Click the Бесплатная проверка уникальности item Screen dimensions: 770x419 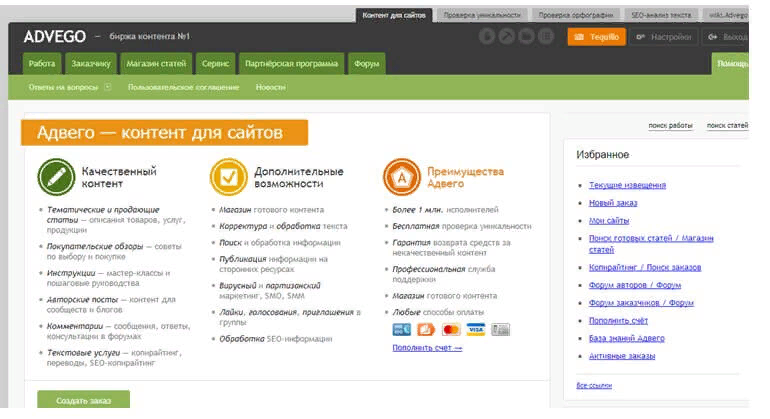pos(462,226)
